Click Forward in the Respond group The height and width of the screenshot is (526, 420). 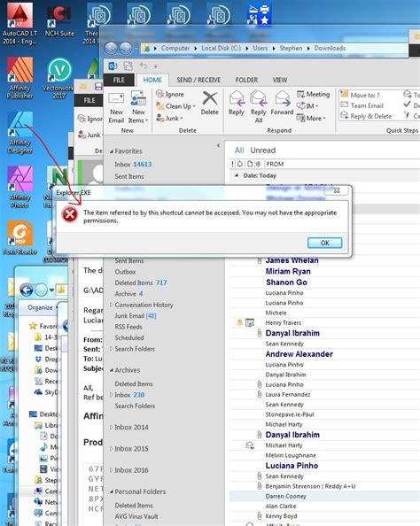click(x=282, y=104)
